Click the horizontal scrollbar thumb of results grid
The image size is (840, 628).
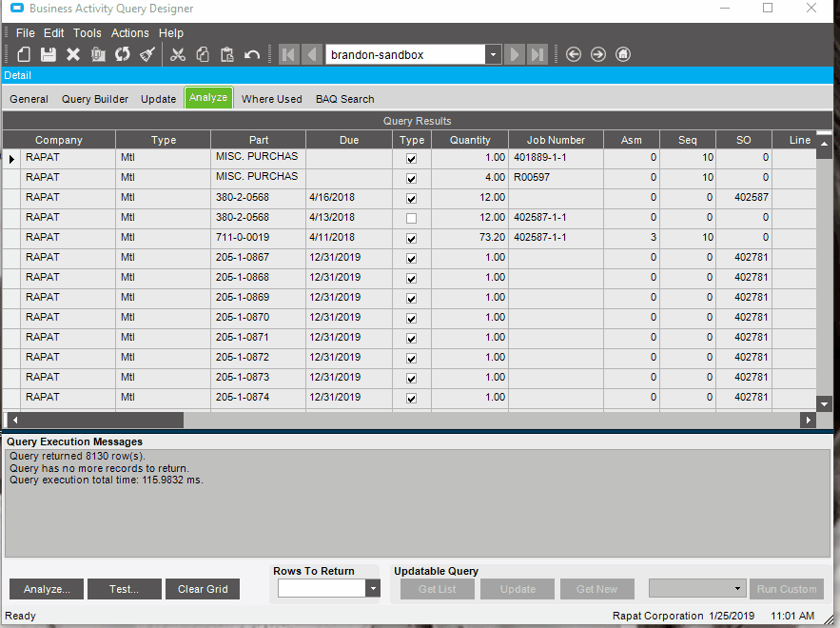pyautogui.click(x=103, y=421)
